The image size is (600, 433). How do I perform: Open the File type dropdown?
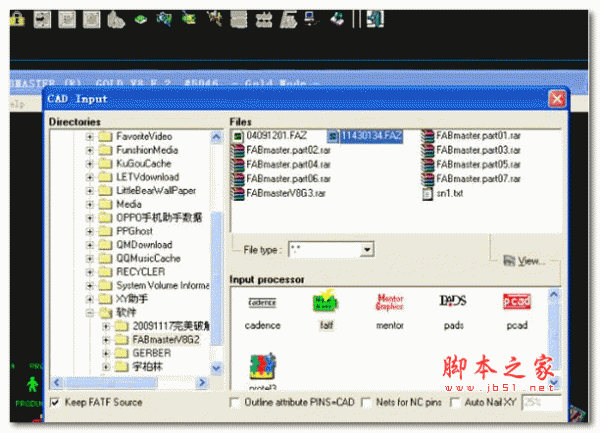click(367, 250)
